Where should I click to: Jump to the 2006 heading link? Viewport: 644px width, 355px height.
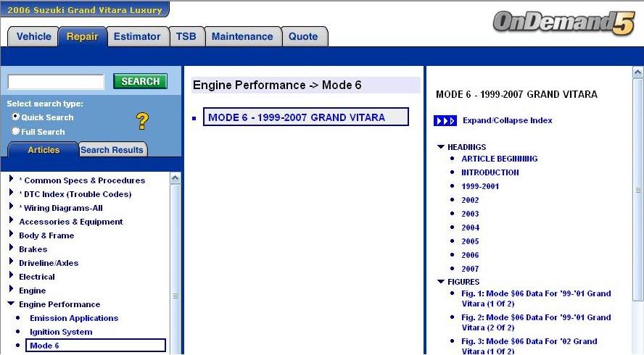[x=470, y=255]
